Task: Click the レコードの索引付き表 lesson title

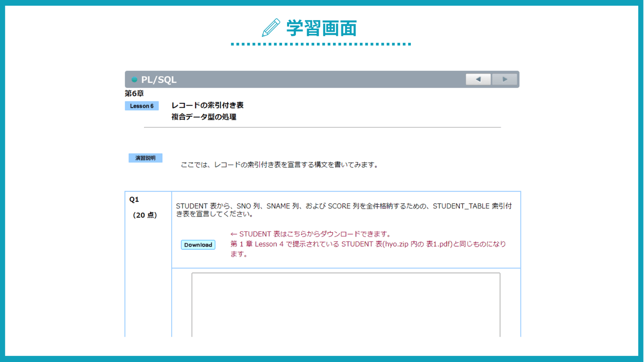Action: tap(207, 106)
